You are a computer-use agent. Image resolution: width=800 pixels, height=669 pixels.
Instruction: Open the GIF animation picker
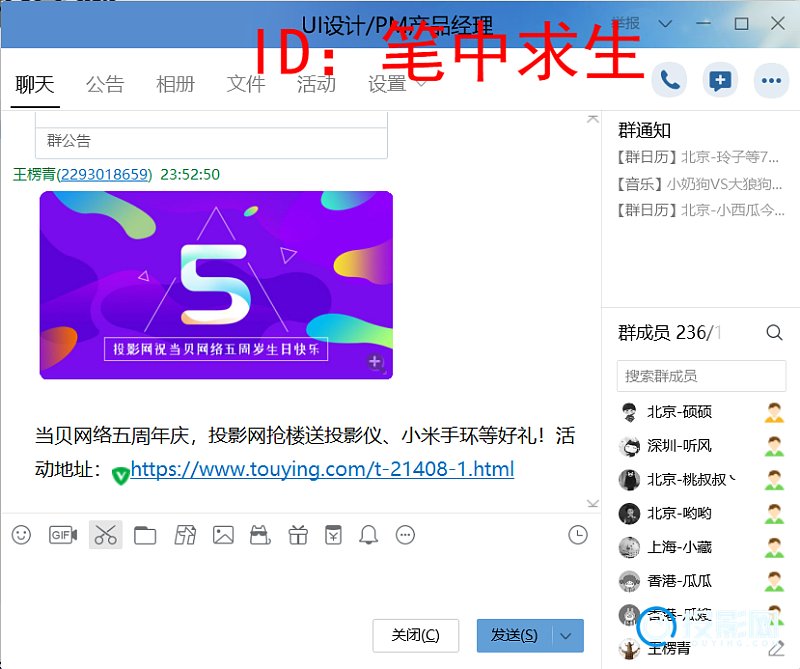coord(63,535)
